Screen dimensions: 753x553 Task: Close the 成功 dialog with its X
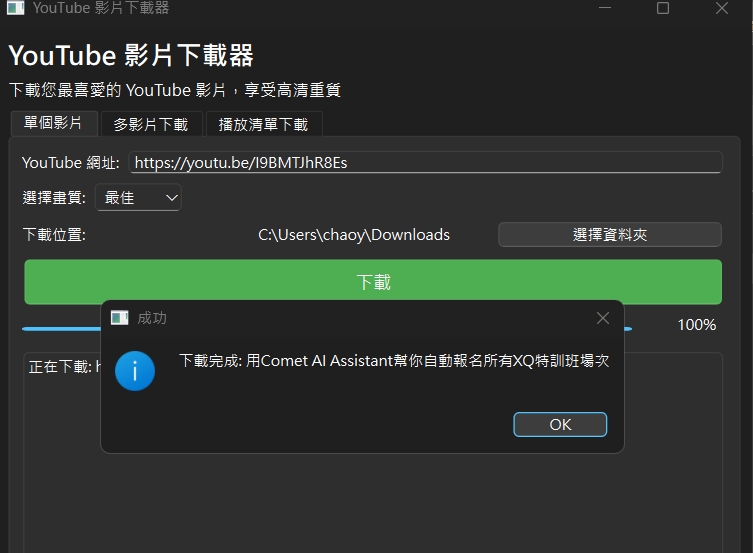[x=602, y=318]
